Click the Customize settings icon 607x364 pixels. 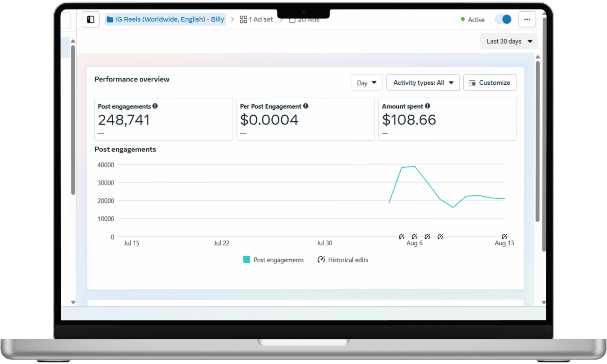coord(472,83)
